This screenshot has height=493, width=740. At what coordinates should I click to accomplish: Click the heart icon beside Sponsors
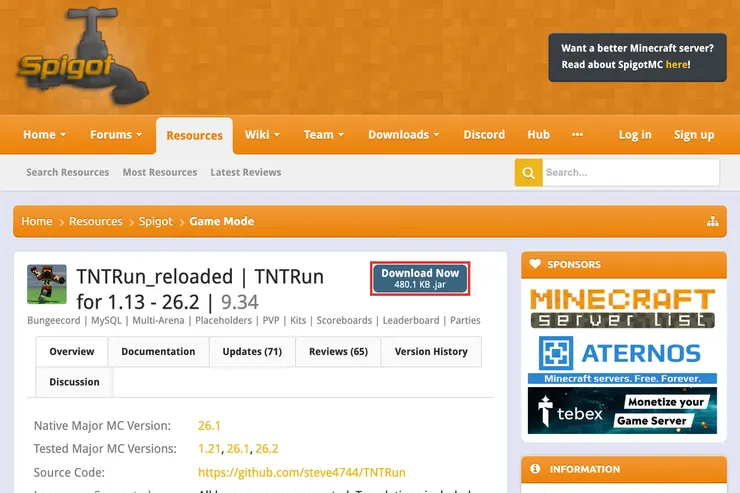[535, 264]
